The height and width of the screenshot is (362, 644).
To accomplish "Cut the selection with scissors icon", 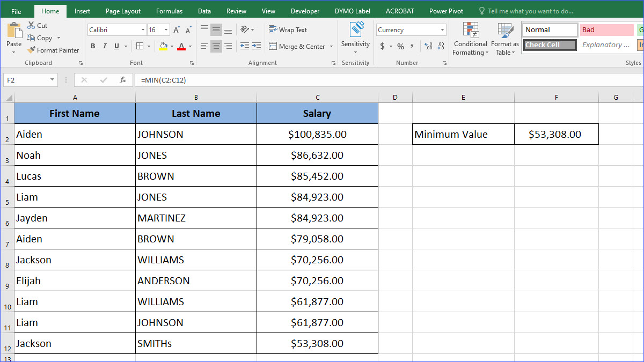I will tap(31, 25).
